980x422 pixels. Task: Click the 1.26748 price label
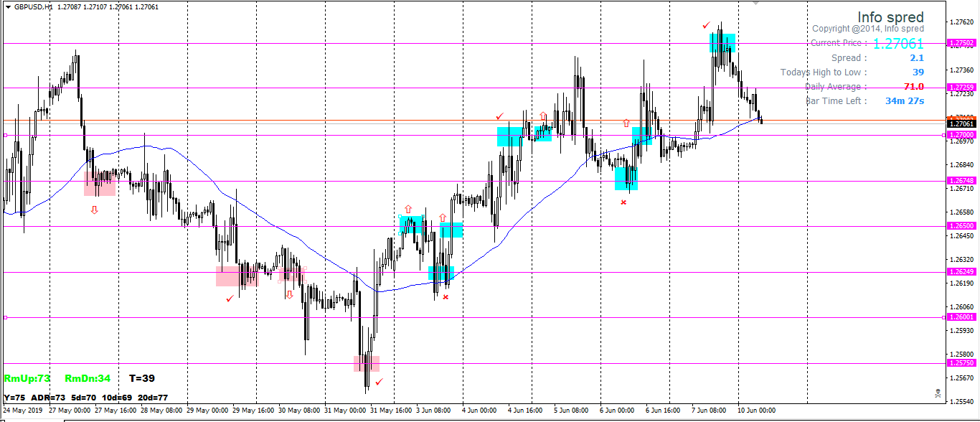pos(961,180)
